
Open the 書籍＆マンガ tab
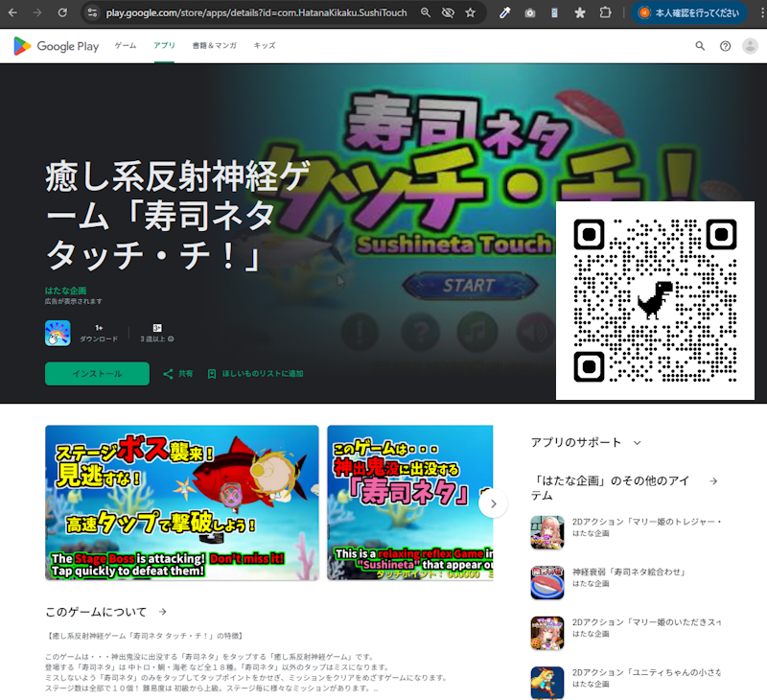point(214,45)
